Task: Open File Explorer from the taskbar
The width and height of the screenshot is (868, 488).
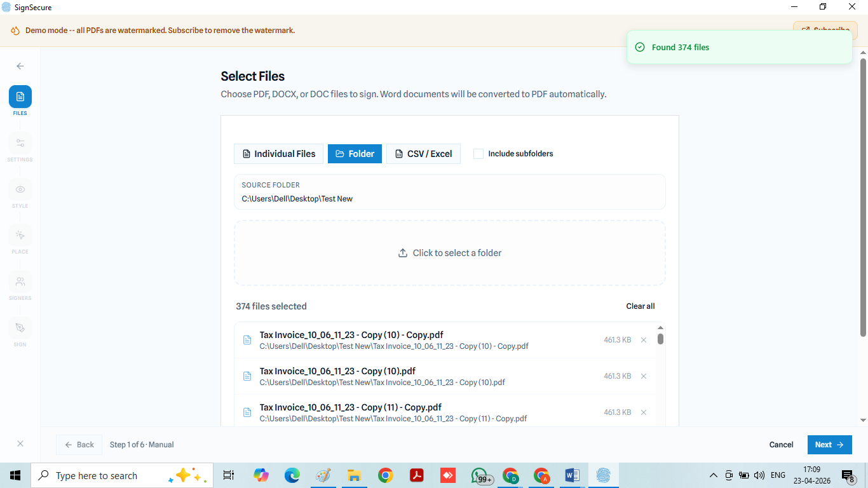Action: click(x=354, y=475)
